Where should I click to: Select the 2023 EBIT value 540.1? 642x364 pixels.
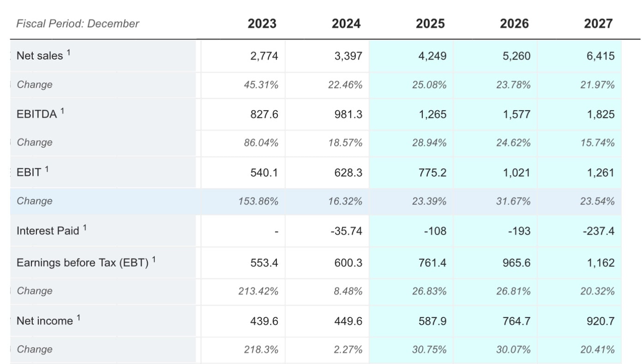click(264, 173)
